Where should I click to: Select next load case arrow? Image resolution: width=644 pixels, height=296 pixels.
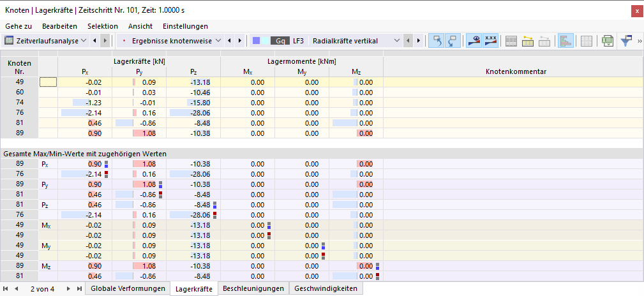[x=419, y=41]
